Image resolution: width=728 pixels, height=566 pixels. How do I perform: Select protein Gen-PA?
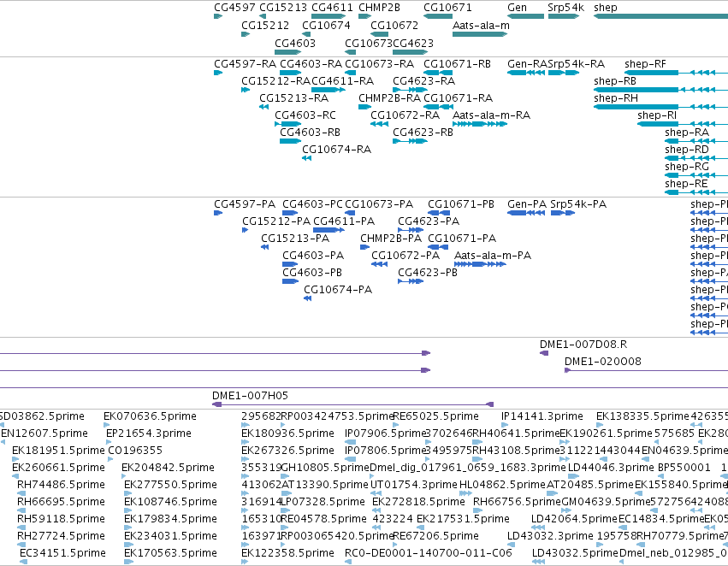pos(526,214)
